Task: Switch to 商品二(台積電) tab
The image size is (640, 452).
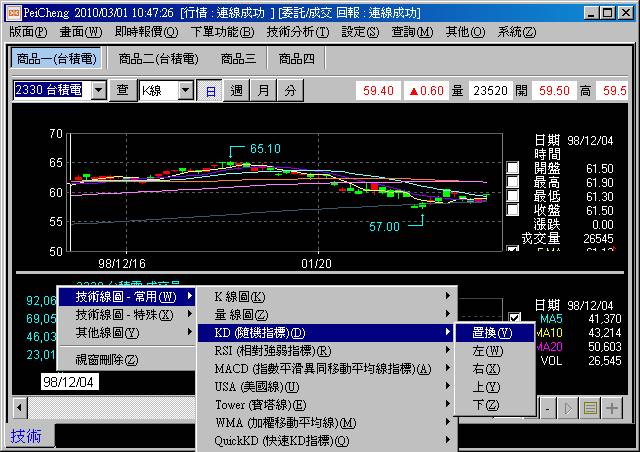Action: click(158, 59)
